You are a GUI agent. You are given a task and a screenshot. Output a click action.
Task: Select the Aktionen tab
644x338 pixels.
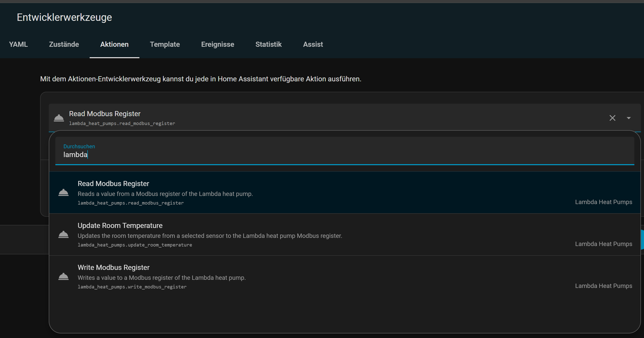pyautogui.click(x=114, y=44)
